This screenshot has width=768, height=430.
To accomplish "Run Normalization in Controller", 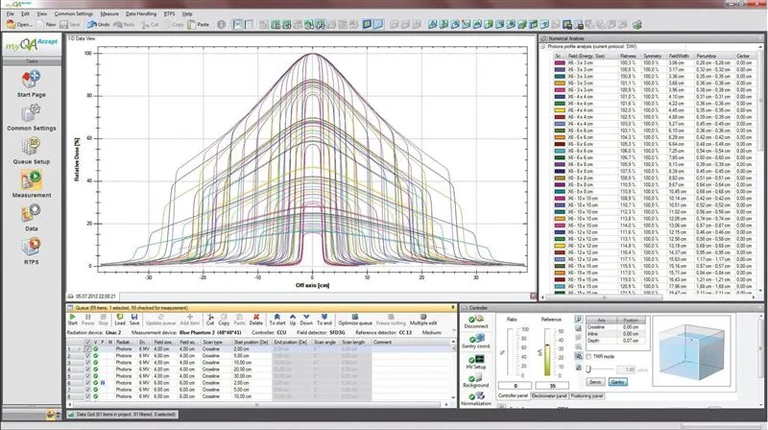I will tap(476, 400).
